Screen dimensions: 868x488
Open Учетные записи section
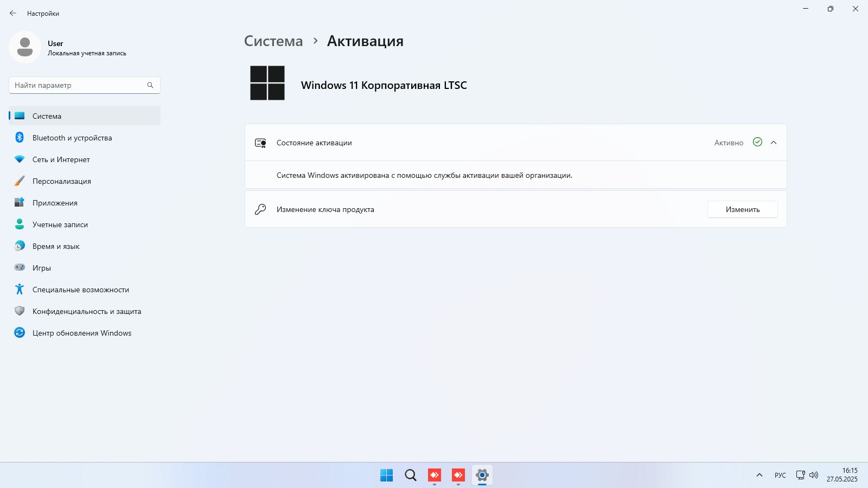coord(85,224)
